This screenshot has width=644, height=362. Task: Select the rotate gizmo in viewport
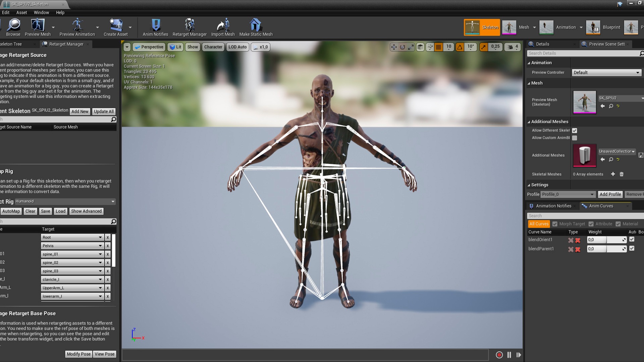tap(402, 47)
